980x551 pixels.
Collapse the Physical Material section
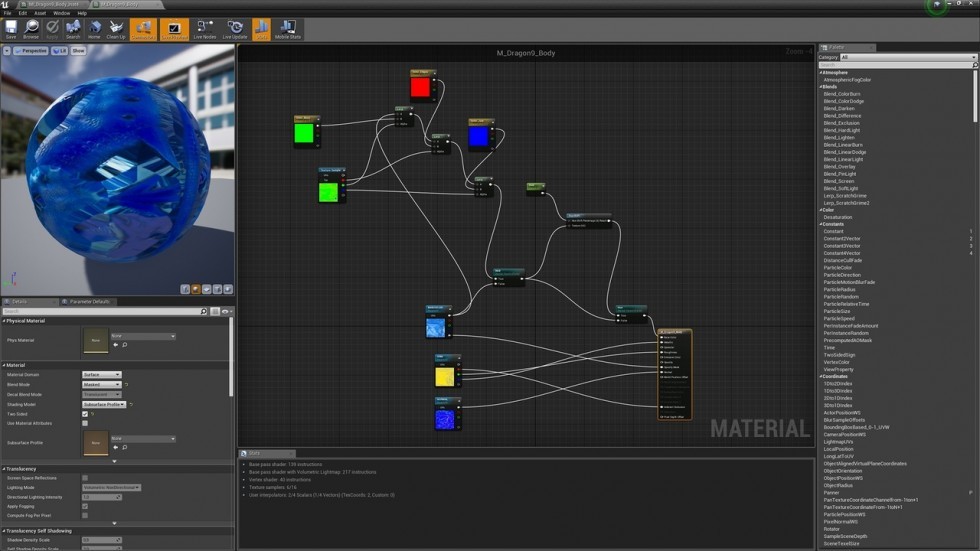coord(4,321)
